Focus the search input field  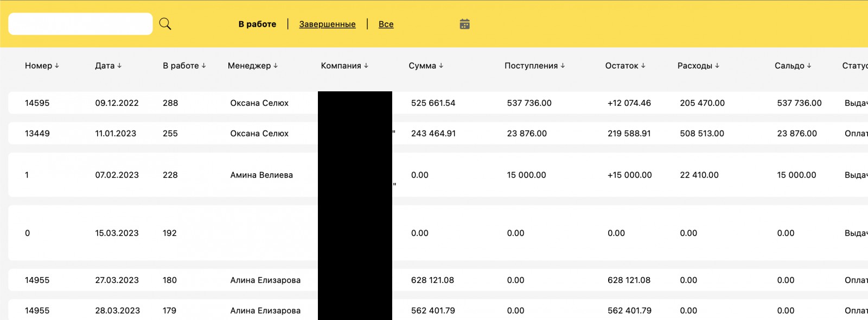(80, 24)
